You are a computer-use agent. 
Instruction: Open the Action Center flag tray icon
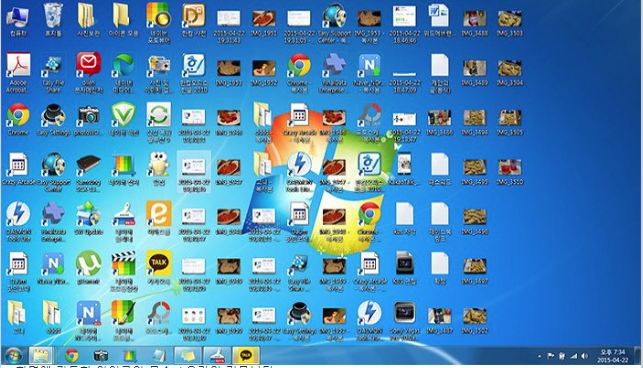click(550, 356)
